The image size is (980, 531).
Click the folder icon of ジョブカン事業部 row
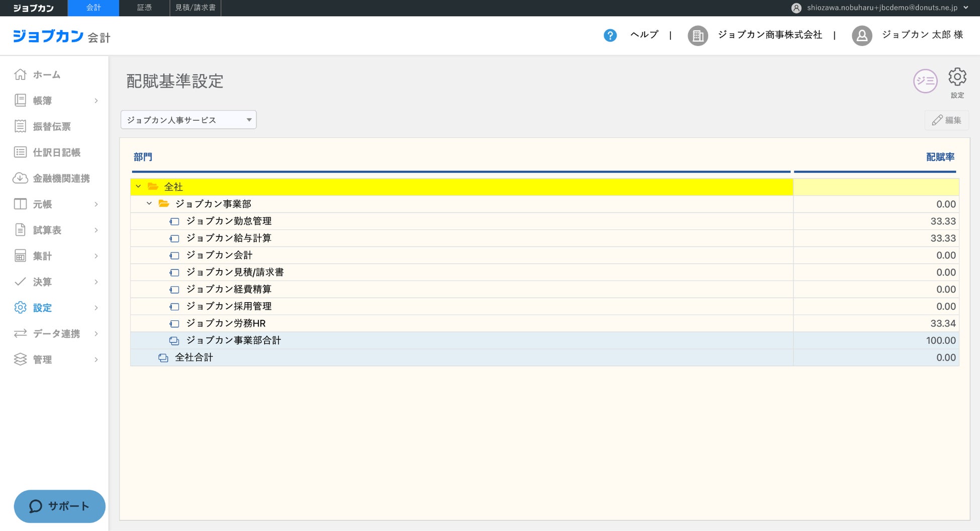pyautogui.click(x=164, y=204)
